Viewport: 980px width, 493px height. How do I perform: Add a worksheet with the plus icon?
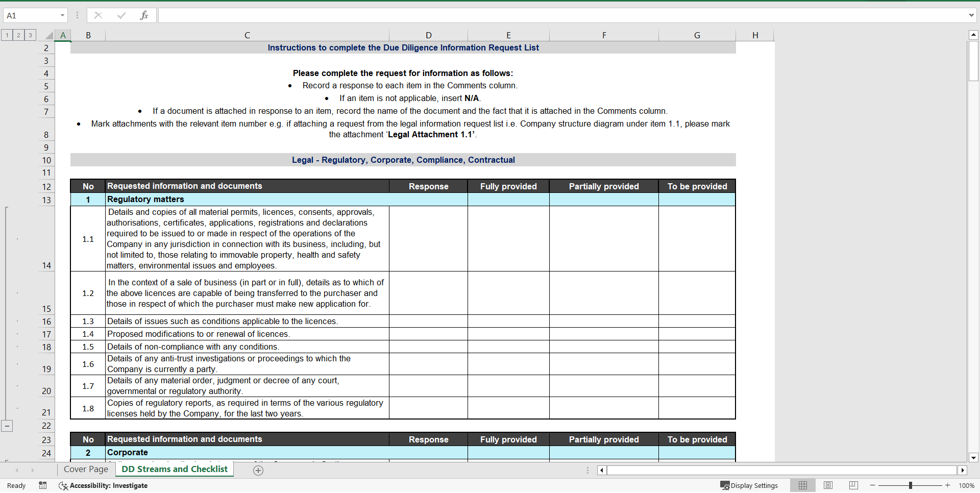[x=258, y=470]
